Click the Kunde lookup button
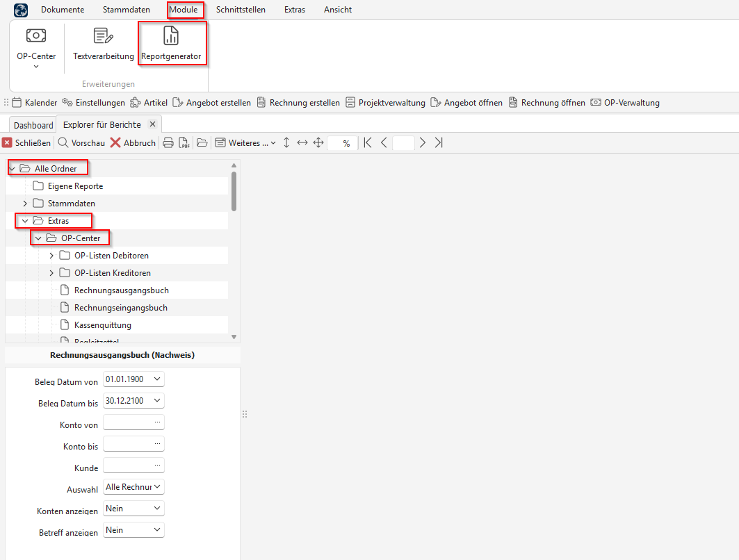 [x=157, y=466]
